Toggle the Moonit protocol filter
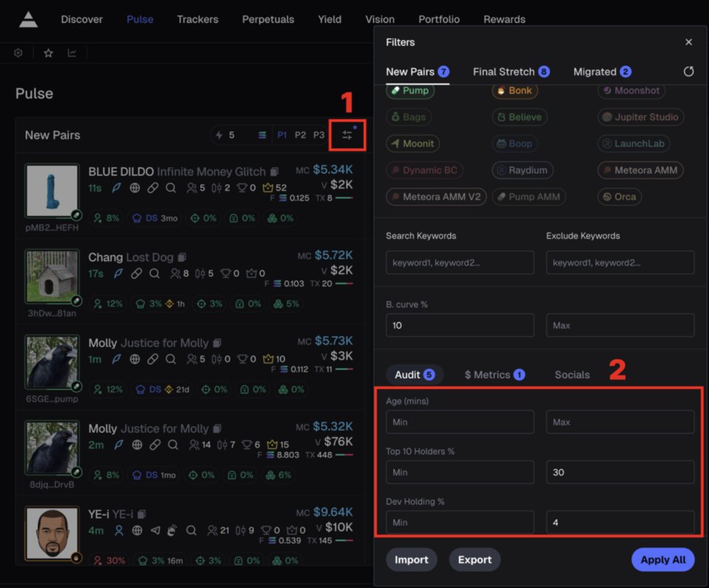The image size is (709, 588). pos(413,144)
